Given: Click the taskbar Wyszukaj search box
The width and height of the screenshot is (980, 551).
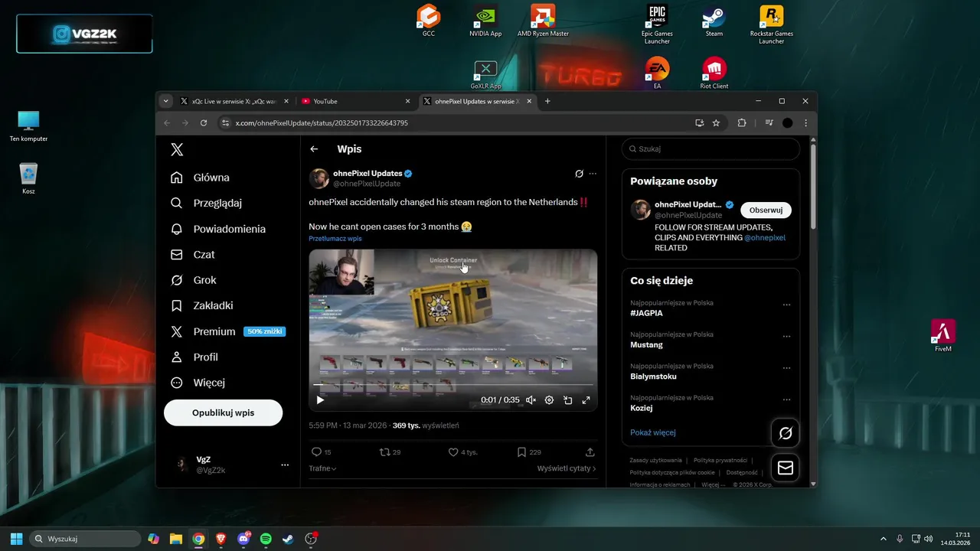Looking at the screenshot, I should [x=85, y=539].
